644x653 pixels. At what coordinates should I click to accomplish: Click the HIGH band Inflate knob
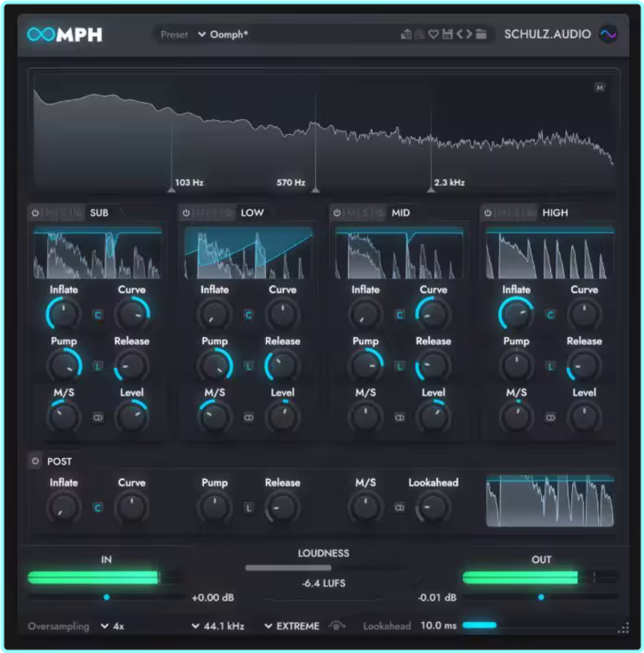[x=516, y=314]
